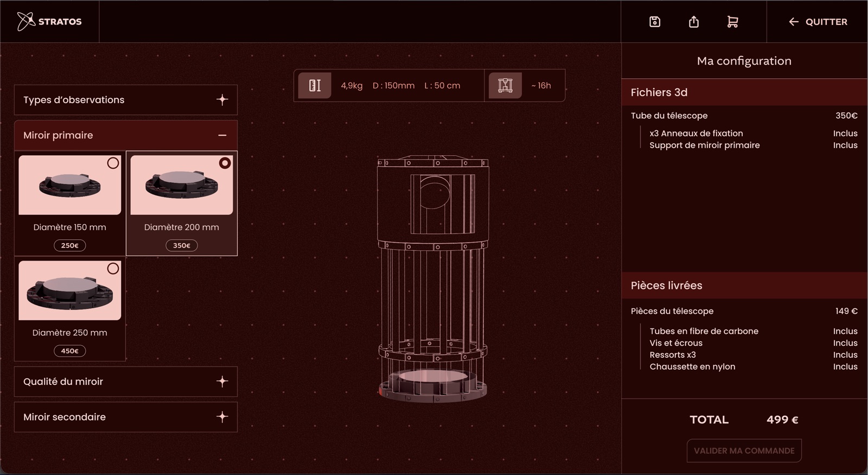Click the 200 mm mirror thumbnail image

182,185
